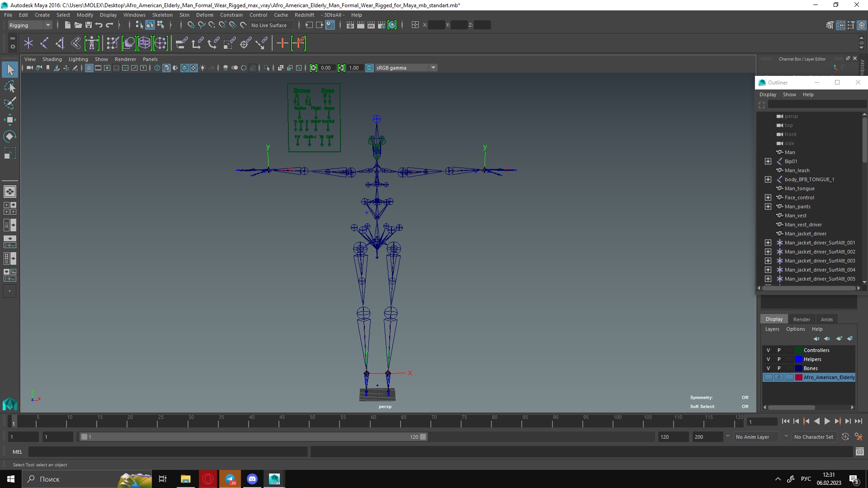868x488 pixels.
Task: Play the animation backward
Action: (x=816, y=421)
